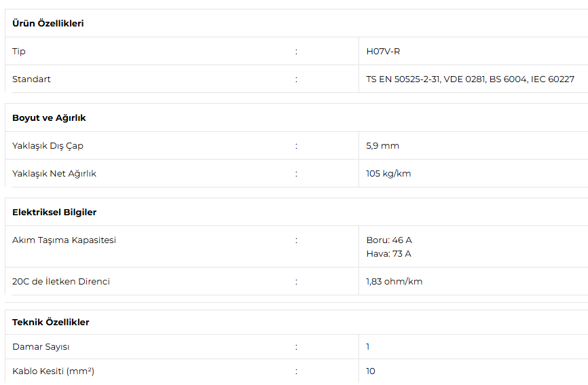The image size is (588, 385).
Task: Click the cable cross-section value 10
Action: [x=371, y=371]
